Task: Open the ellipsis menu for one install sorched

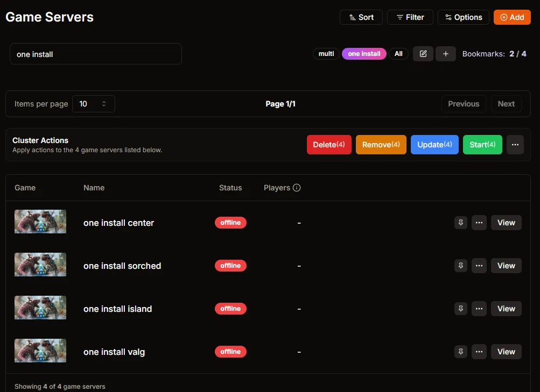Action: coord(479,265)
